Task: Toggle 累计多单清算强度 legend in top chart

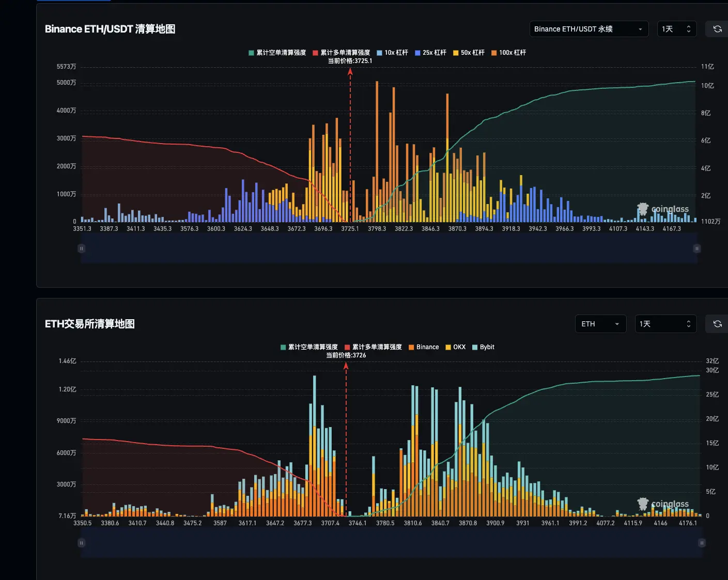Action: point(342,53)
